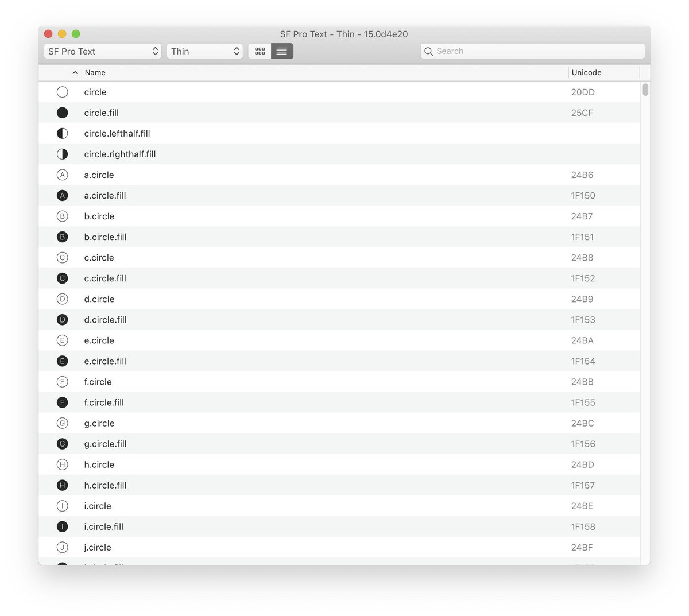This screenshot has height=616, width=689.
Task: Select the i.circle glyph icon
Action: coord(63,505)
